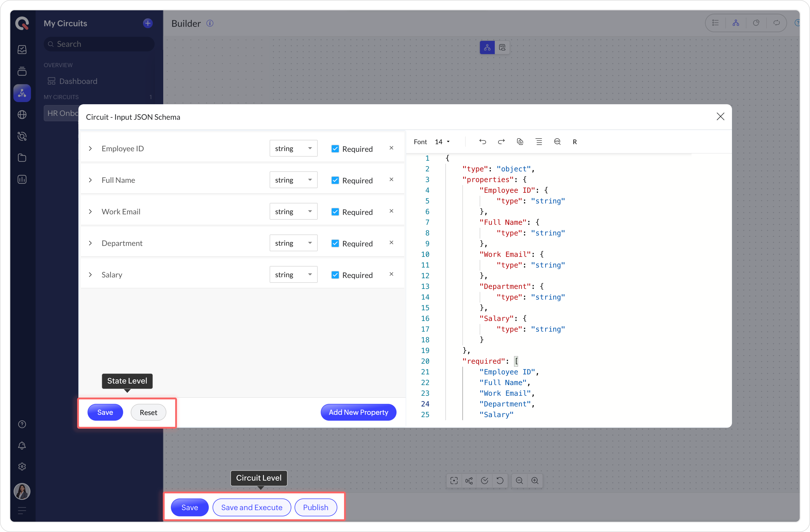Uncheck Required for Employee ID

[335, 149]
